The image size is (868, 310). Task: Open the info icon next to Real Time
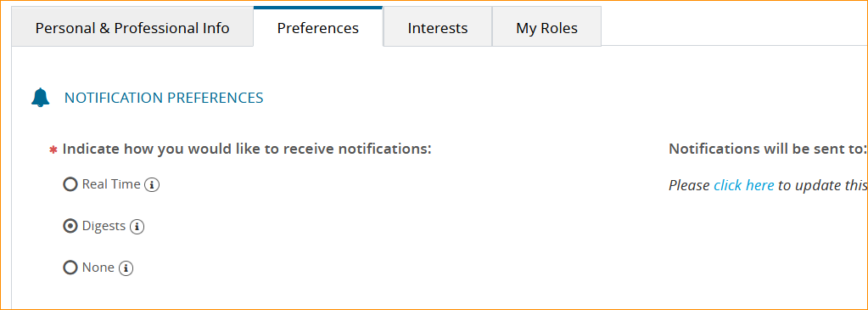152,185
